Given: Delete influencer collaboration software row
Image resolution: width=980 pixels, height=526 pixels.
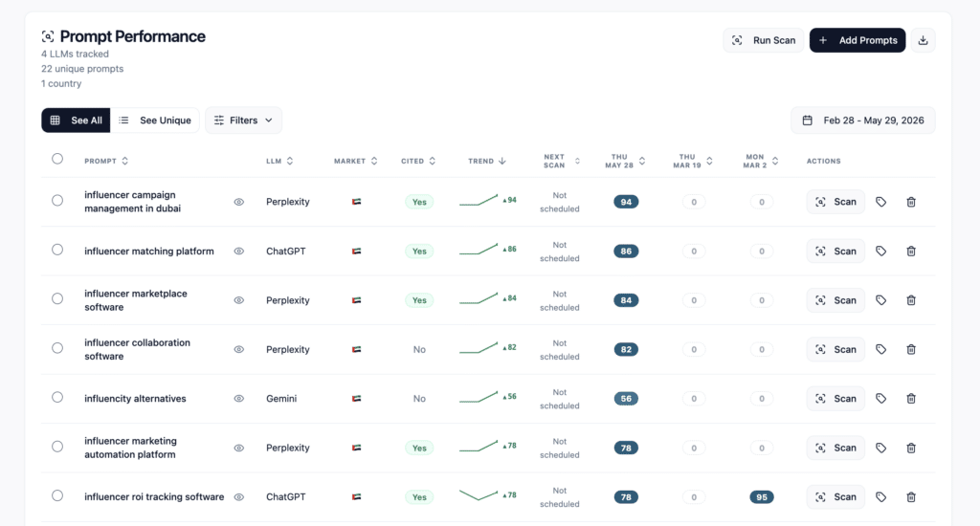Looking at the screenshot, I should (911, 349).
